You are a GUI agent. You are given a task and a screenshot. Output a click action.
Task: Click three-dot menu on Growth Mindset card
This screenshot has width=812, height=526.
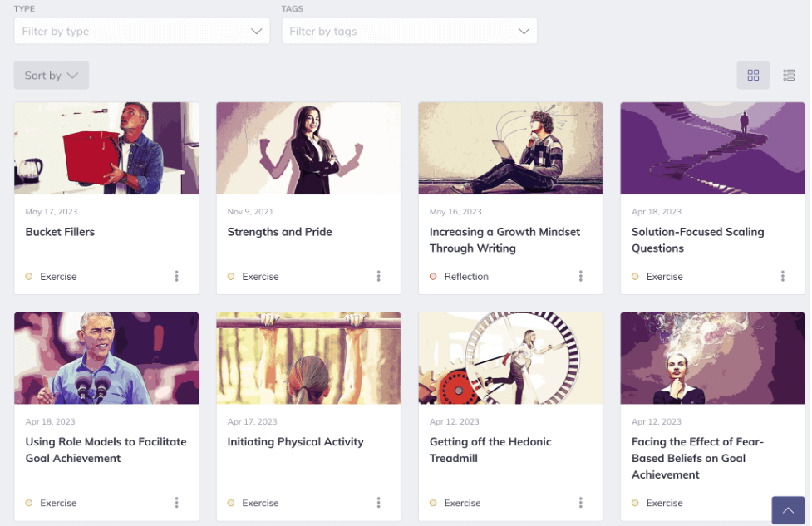580,276
